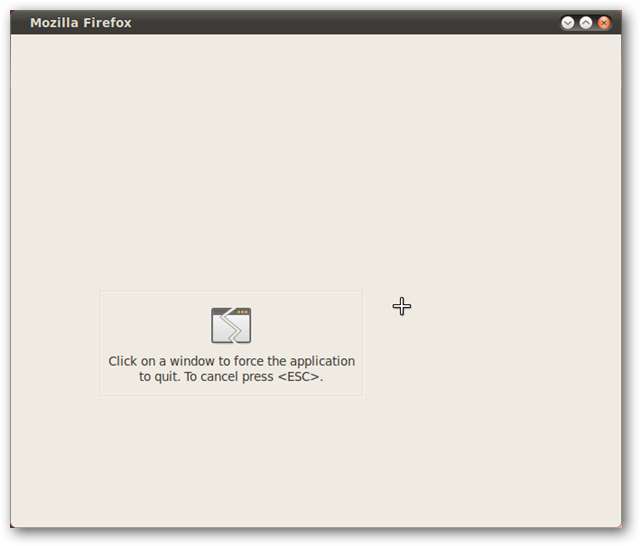
Task: Click the blank area left of the dialog box
Action: (55, 343)
